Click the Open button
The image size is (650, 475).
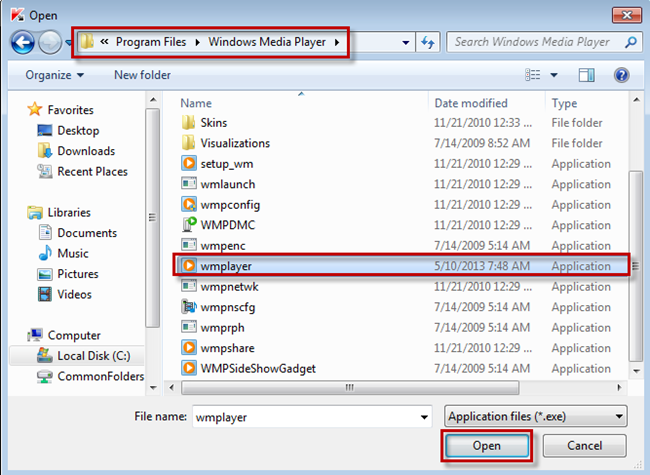click(x=487, y=446)
